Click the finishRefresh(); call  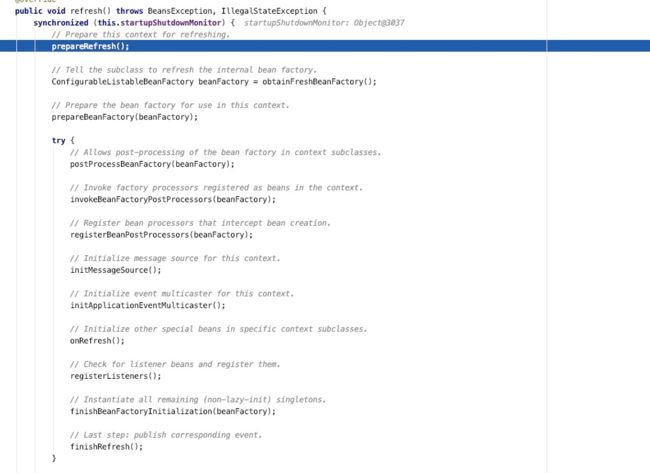pyautogui.click(x=107, y=446)
